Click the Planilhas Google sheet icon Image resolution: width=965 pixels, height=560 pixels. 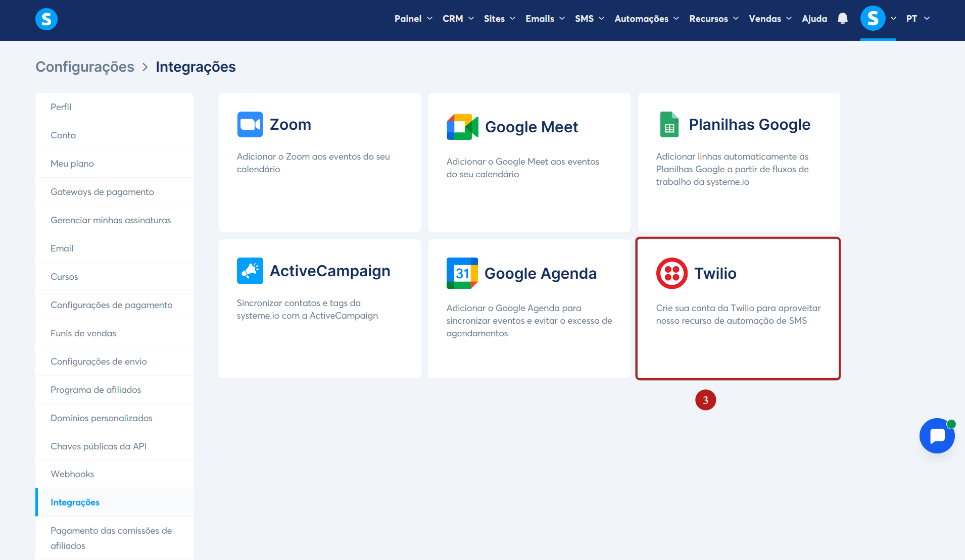click(669, 124)
